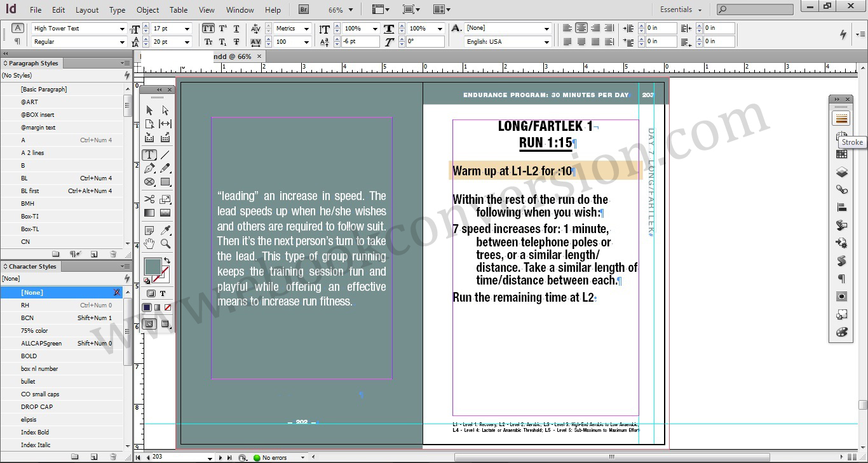Open the Essentials workspace switcher
Image resolution: width=868 pixels, height=463 pixels.
pyautogui.click(x=681, y=10)
